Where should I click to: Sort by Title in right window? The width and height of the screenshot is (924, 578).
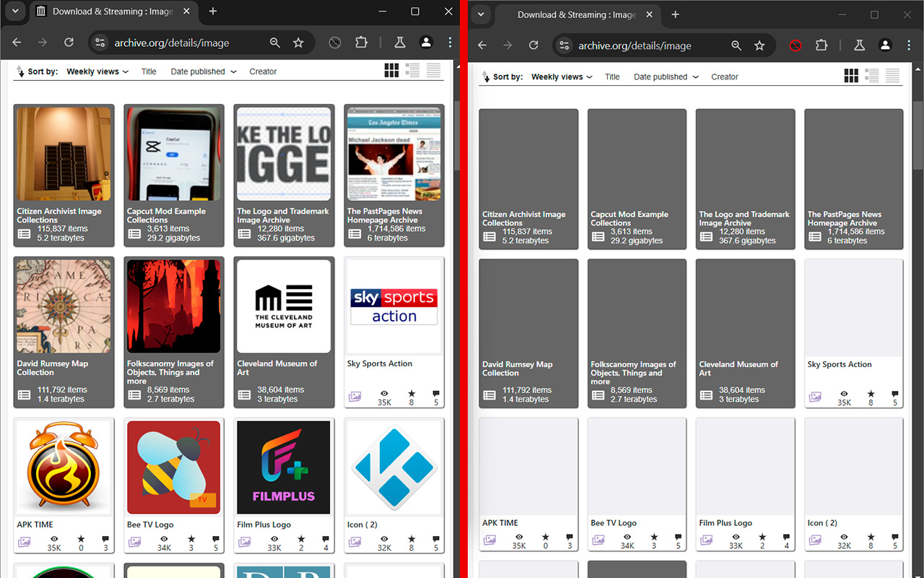point(612,77)
